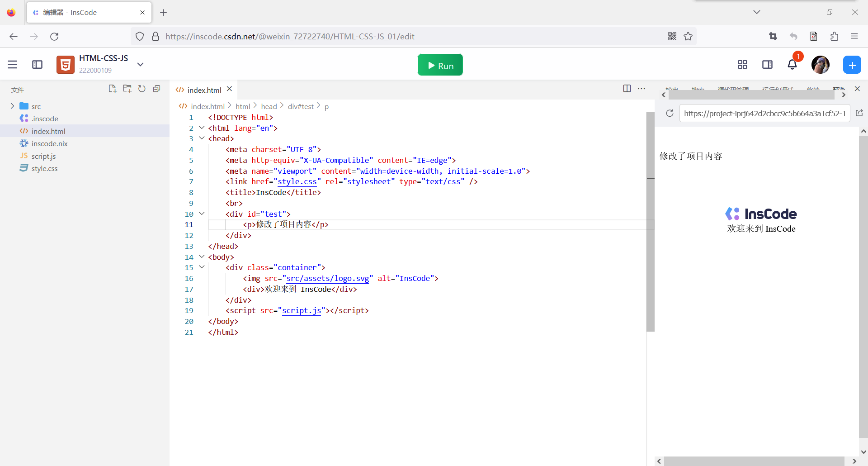868x466 pixels.
Task: Toggle the left sidebar panel icon
Action: click(37, 65)
